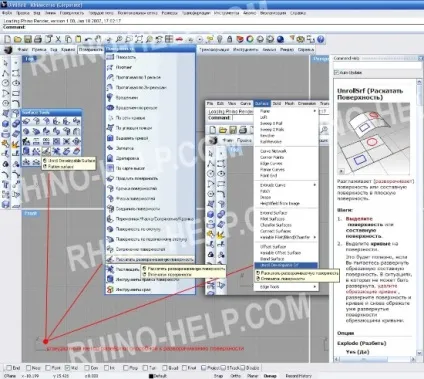Click Unroll Developable icon in Surface Tools panel
This screenshot has width=424, height=379.
click(46, 152)
